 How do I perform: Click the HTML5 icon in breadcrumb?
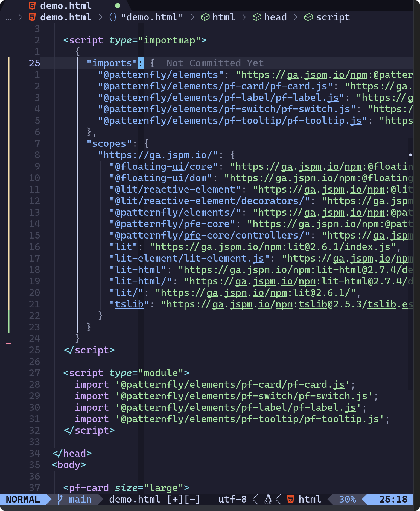[x=32, y=17]
